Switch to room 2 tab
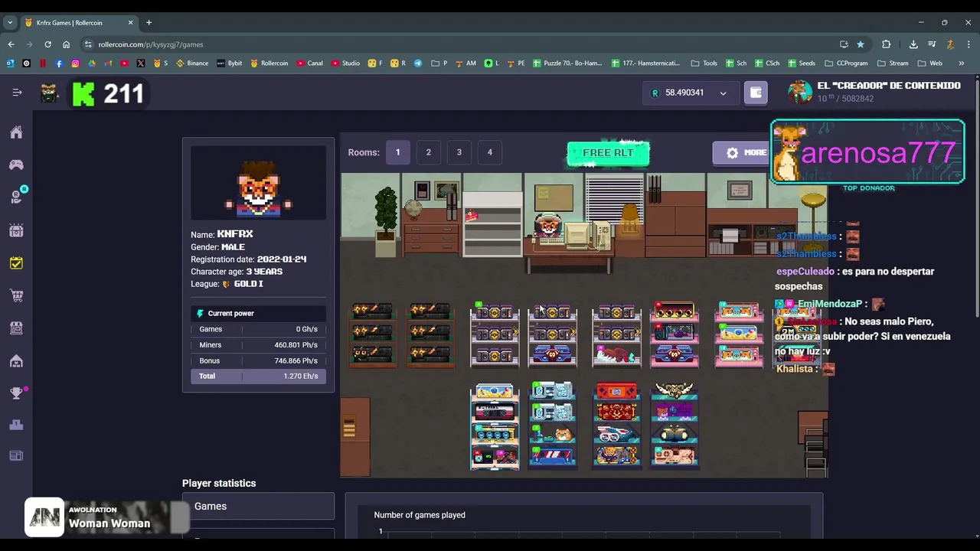 pyautogui.click(x=429, y=152)
